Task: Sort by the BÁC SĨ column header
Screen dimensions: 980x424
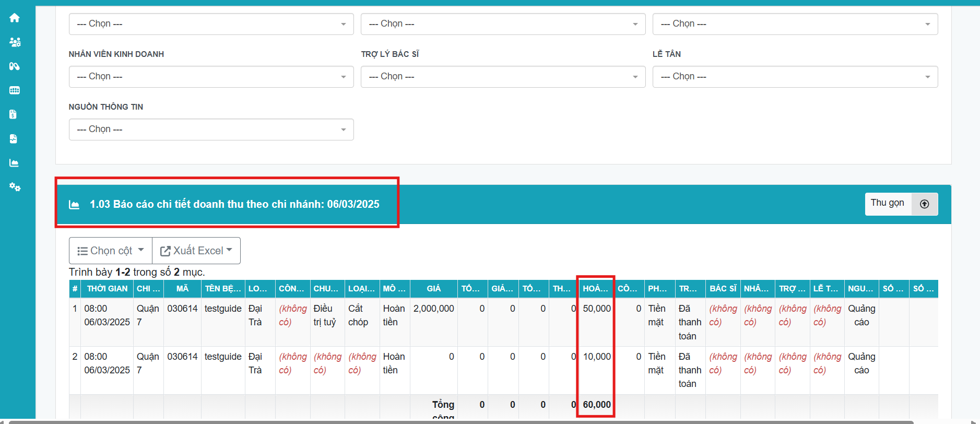Action: (723, 289)
